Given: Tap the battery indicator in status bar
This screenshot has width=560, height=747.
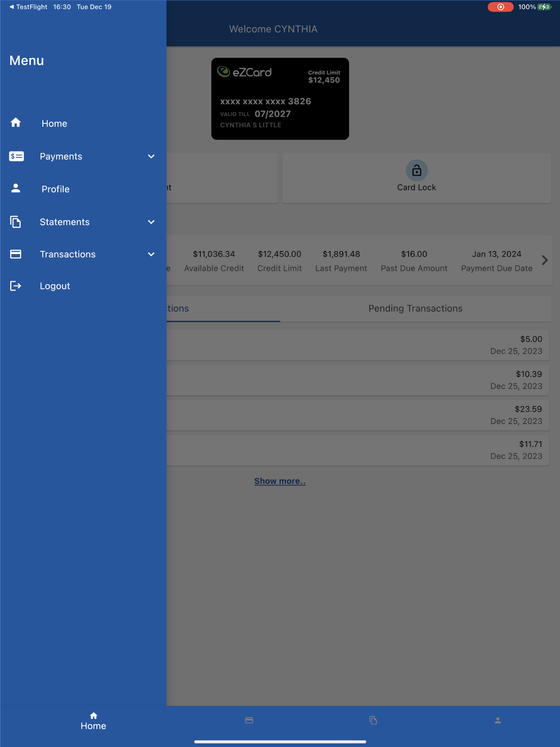Looking at the screenshot, I should click(544, 7).
